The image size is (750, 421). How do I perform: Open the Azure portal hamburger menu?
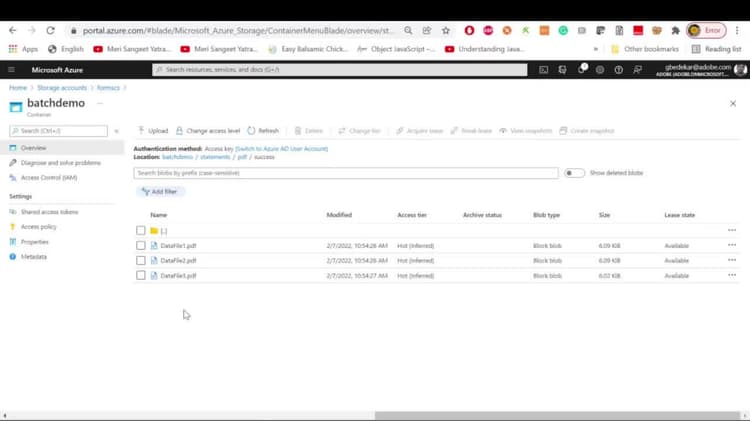coord(11,69)
